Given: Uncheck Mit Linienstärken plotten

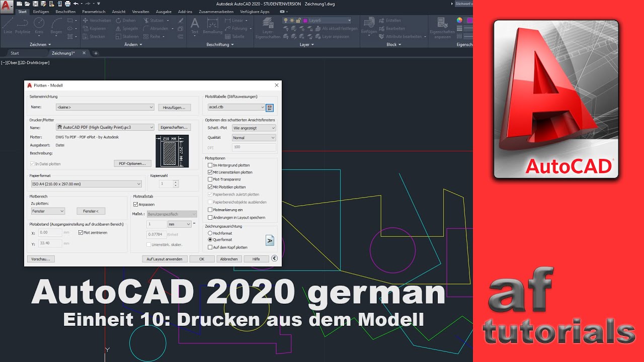Looking at the screenshot, I should [210, 172].
